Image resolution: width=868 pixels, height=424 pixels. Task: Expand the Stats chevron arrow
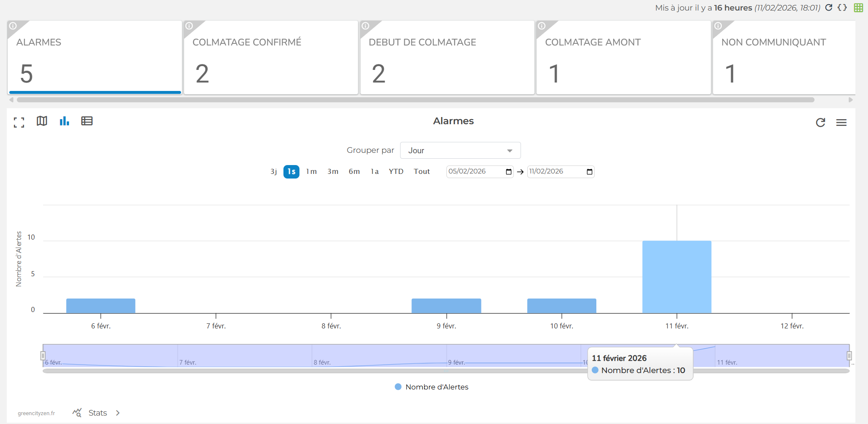(118, 413)
